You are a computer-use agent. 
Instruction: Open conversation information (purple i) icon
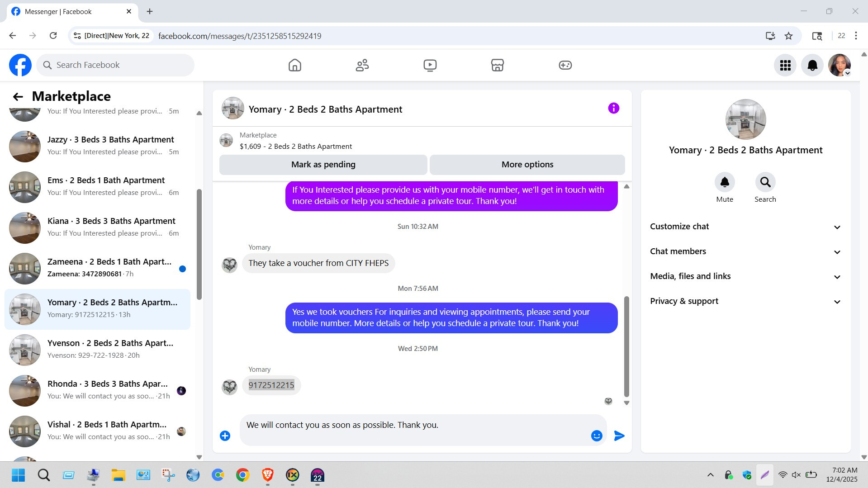613,108
